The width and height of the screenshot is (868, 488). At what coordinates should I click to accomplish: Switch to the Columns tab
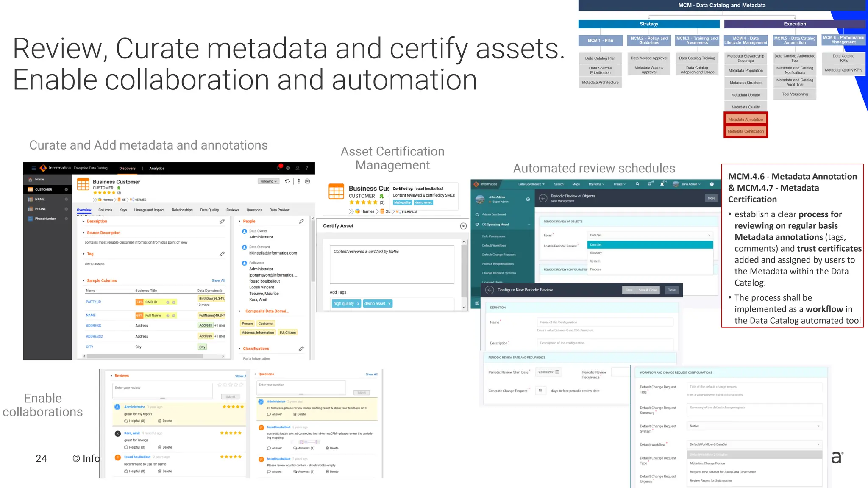coord(105,210)
